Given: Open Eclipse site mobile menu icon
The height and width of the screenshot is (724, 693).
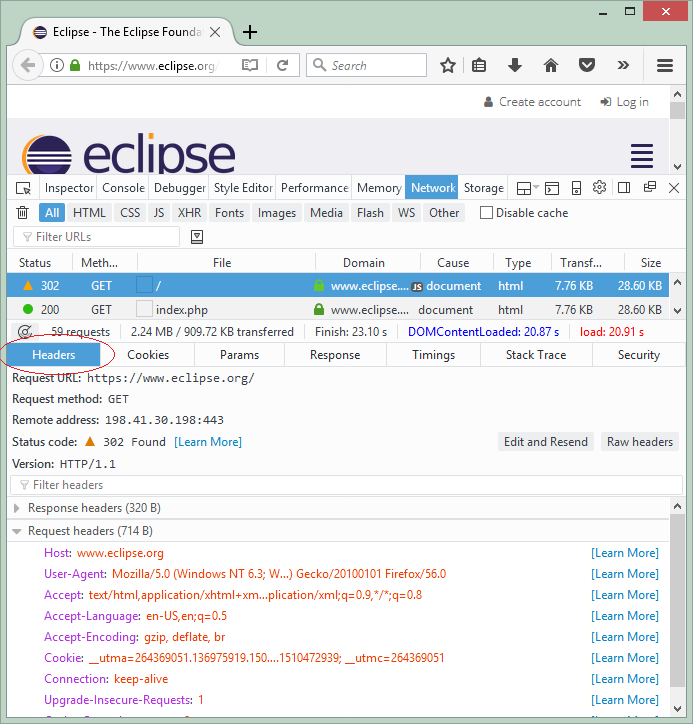Looking at the screenshot, I should (642, 156).
